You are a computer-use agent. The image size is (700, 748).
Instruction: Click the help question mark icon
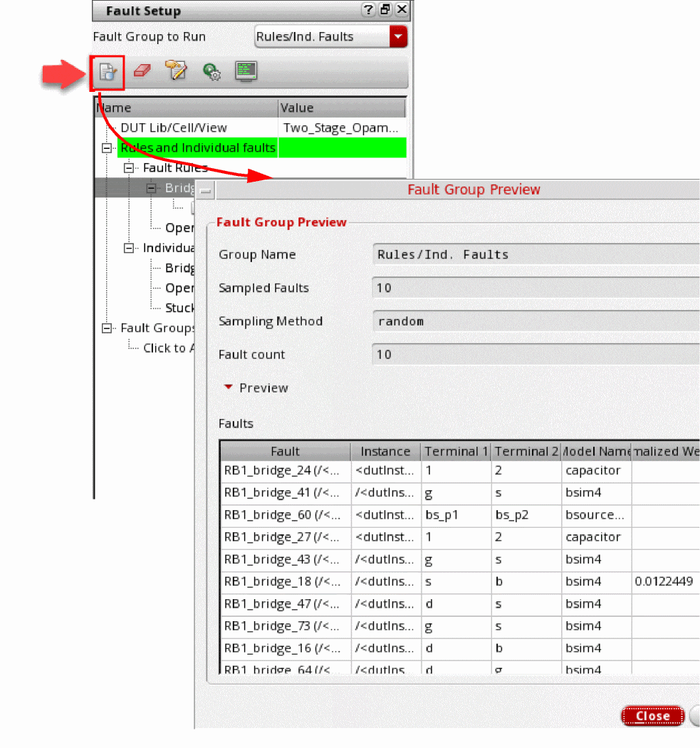point(368,9)
